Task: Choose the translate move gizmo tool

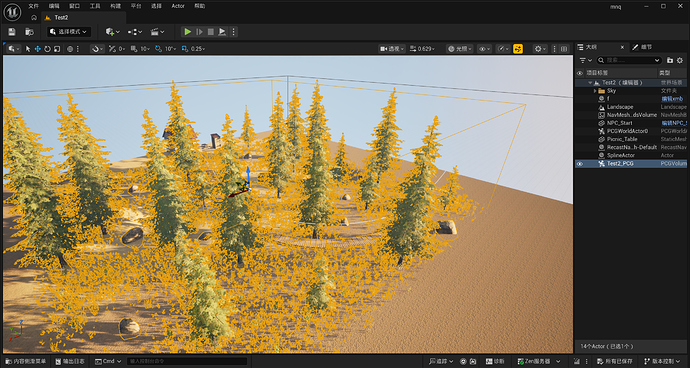Action: point(38,49)
